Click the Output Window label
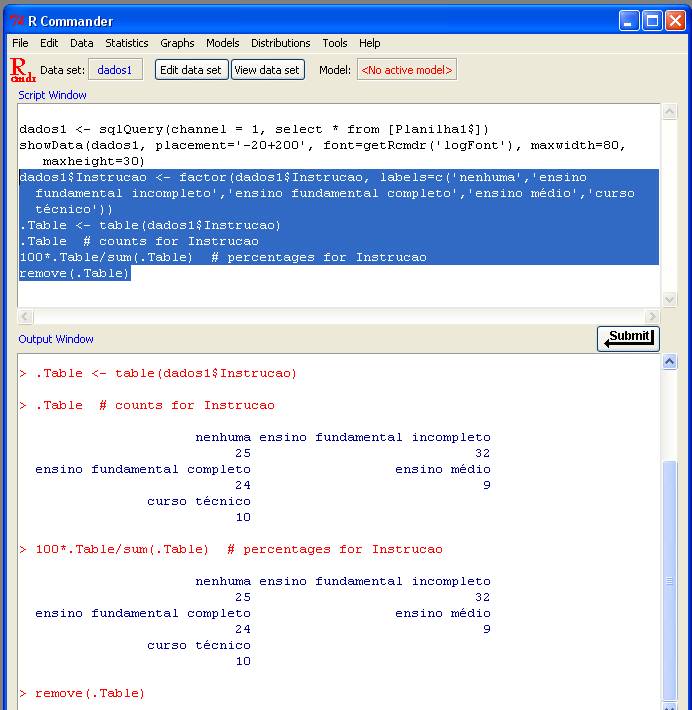The image size is (692, 710). pos(56,339)
